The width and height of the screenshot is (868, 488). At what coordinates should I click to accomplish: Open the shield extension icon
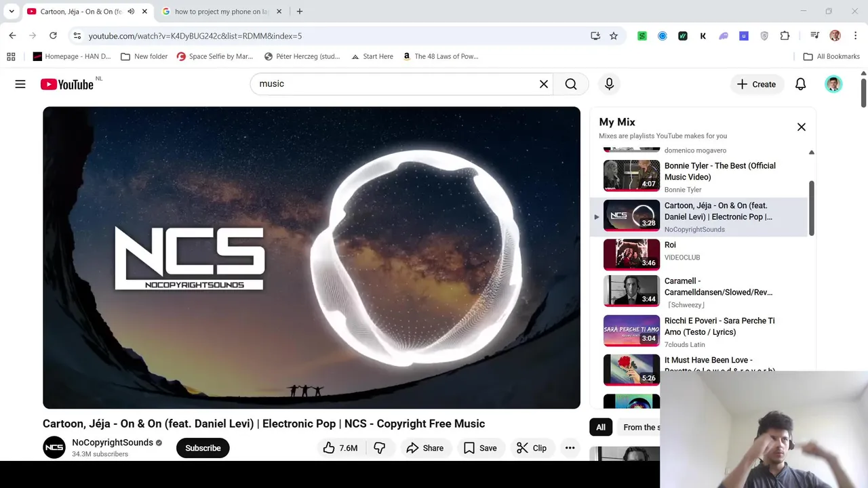click(x=764, y=36)
